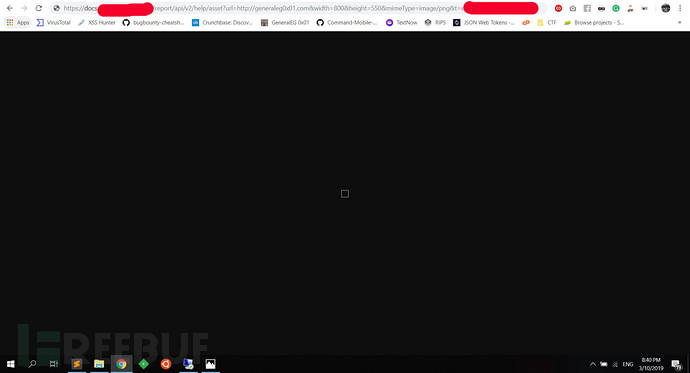690x373 pixels.
Task: Click the red circular extension icon
Action: 558,8
